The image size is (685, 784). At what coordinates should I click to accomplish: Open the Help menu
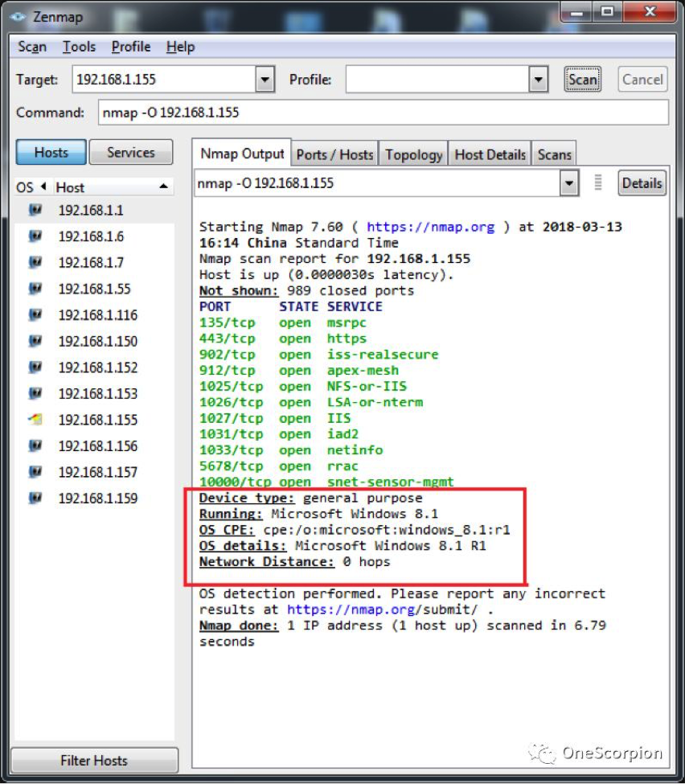coord(181,47)
